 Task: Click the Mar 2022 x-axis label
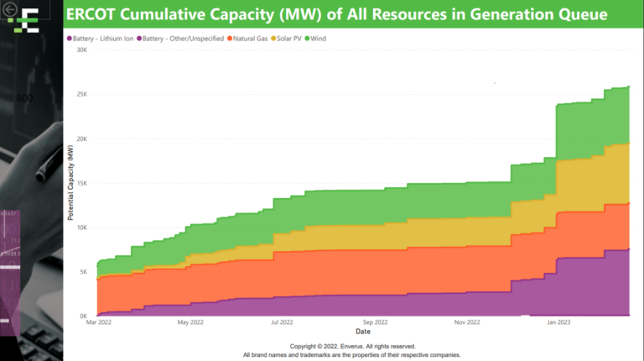(99, 322)
